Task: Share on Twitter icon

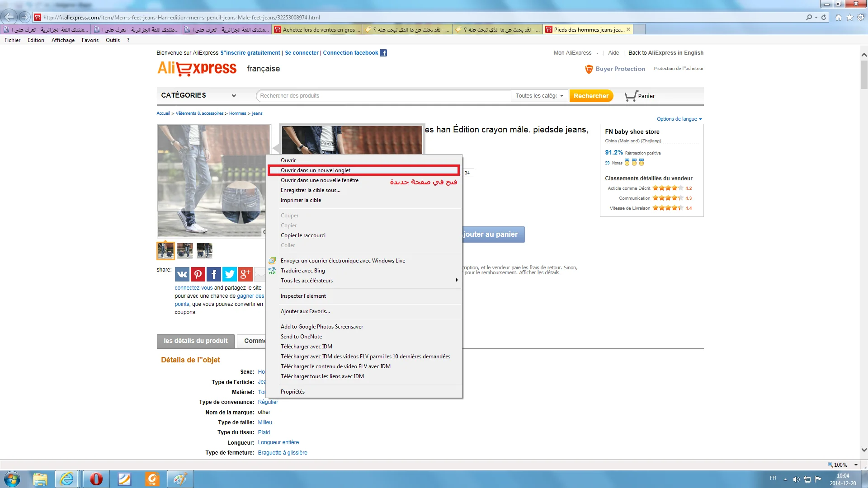Action: 230,274
